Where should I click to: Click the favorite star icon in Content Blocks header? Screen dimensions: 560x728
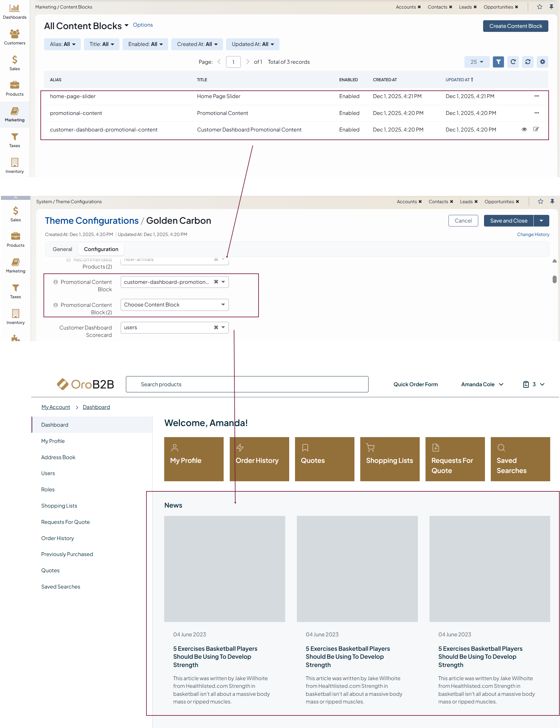(539, 7)
